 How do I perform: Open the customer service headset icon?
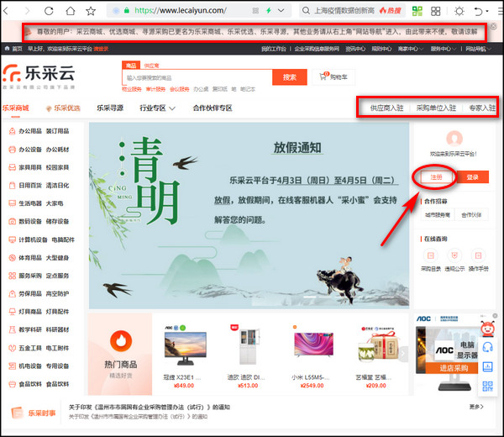[x=487, y=346]
